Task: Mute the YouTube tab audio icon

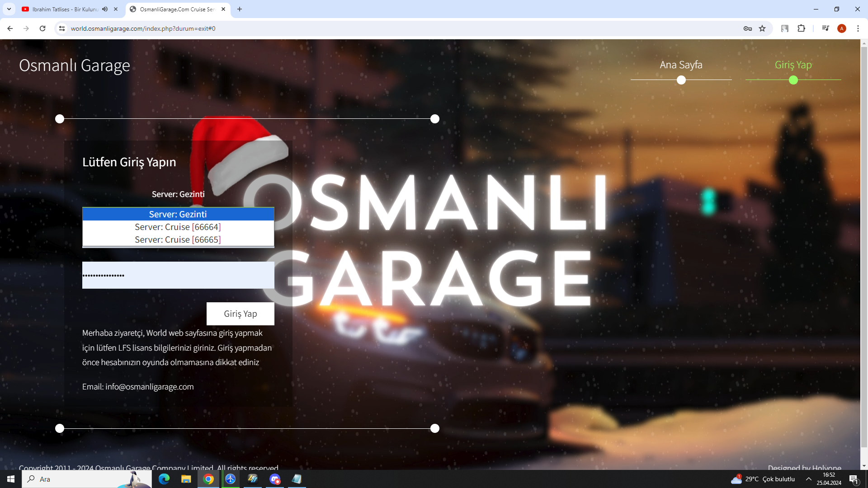Action: [105, 9]
